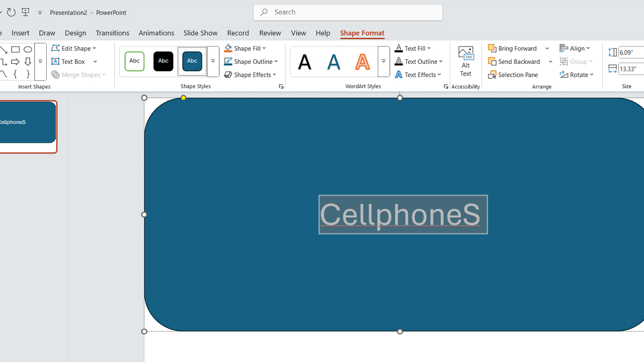Viewport: 644px width, 362px height.
Task: Open the Review tab
Action: coord(270,33)
